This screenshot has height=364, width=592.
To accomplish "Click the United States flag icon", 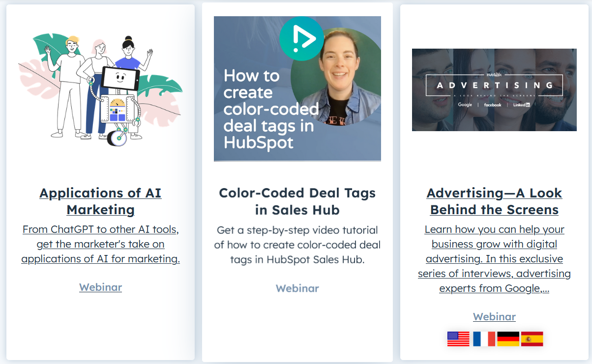I will pos(458,339).
